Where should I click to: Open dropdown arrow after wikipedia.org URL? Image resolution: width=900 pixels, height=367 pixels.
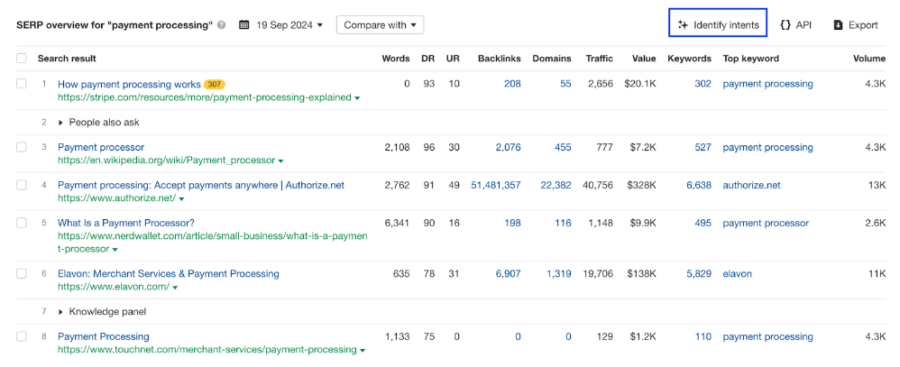coord(281,161)
